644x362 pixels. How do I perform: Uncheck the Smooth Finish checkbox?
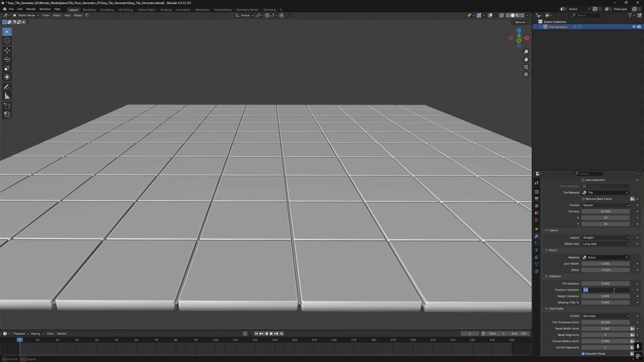click(583, 353)
